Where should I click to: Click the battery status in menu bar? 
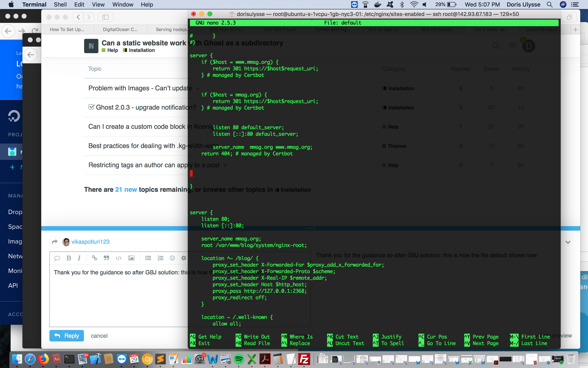[446, 4]
